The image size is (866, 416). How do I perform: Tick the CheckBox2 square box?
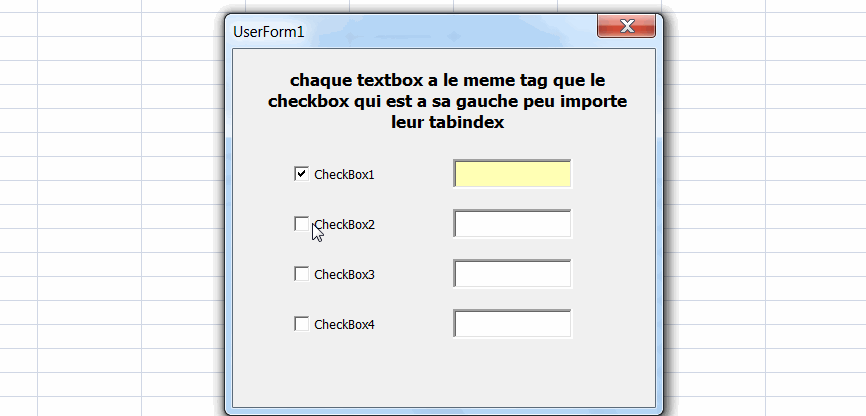tap(301, 224)
